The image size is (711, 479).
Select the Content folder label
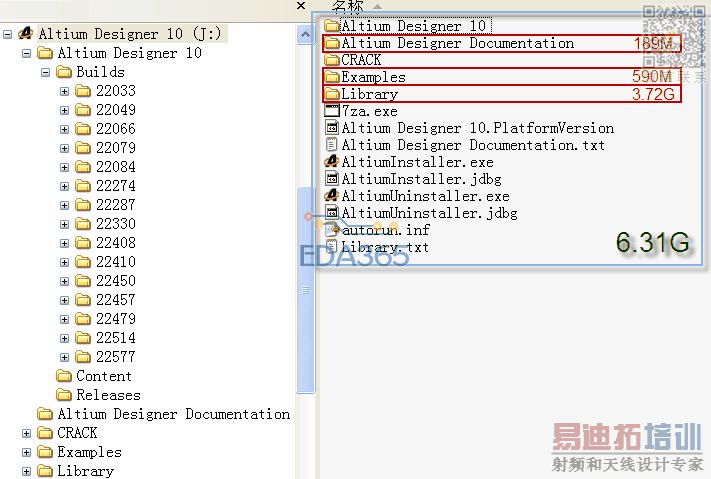[x=104, y=376]
